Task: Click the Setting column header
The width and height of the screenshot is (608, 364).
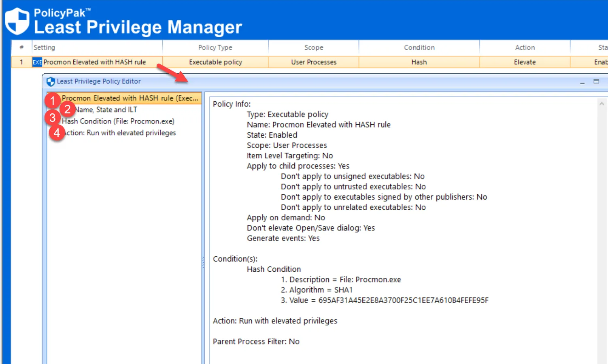Action: [97, 47]
